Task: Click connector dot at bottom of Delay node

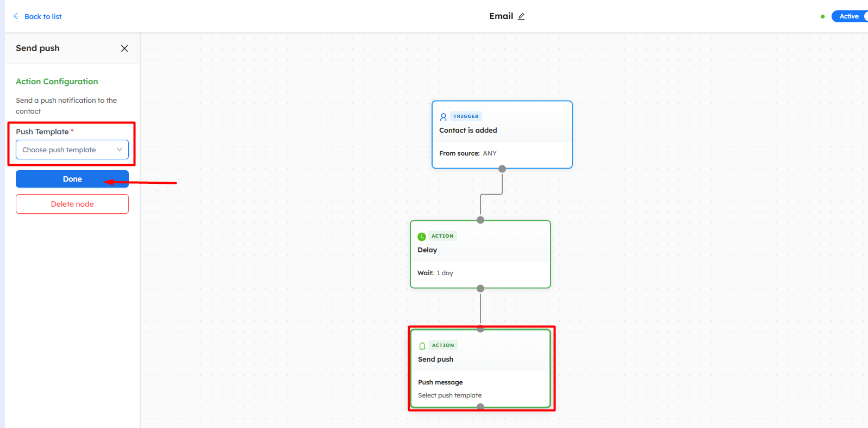Action: point(480,289)
